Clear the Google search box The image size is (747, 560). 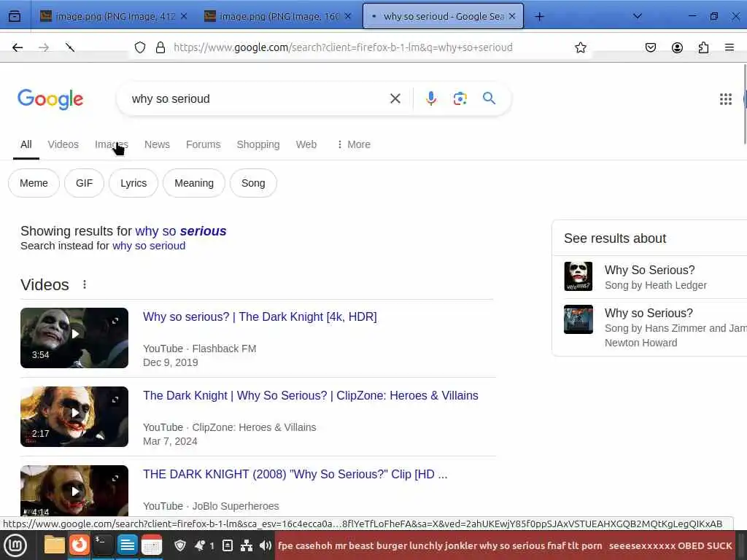coord(395,98)
